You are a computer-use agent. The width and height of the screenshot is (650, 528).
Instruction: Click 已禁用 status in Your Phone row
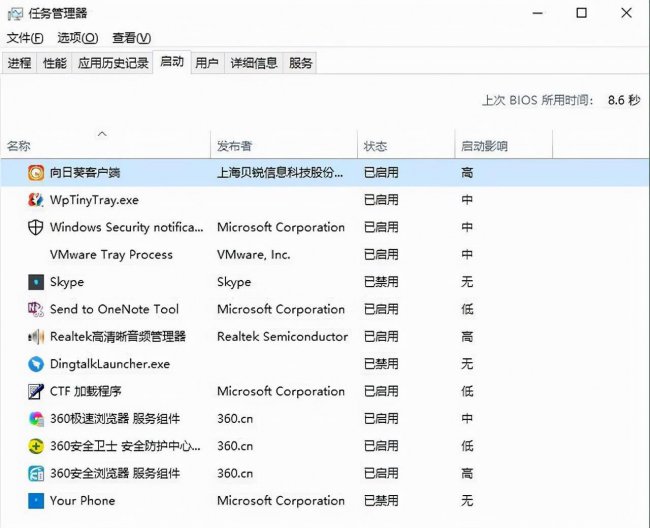click(381, 501)
